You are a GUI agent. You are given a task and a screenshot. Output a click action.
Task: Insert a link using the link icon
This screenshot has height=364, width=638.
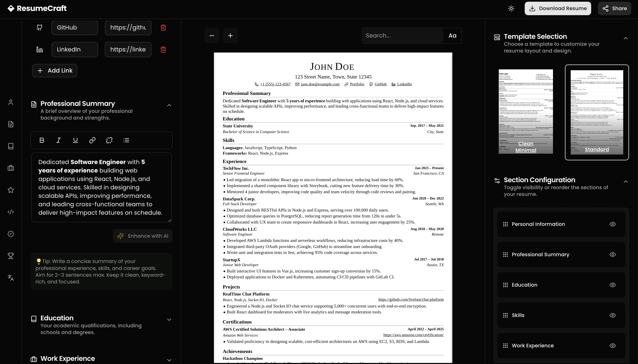click(92, 140)
